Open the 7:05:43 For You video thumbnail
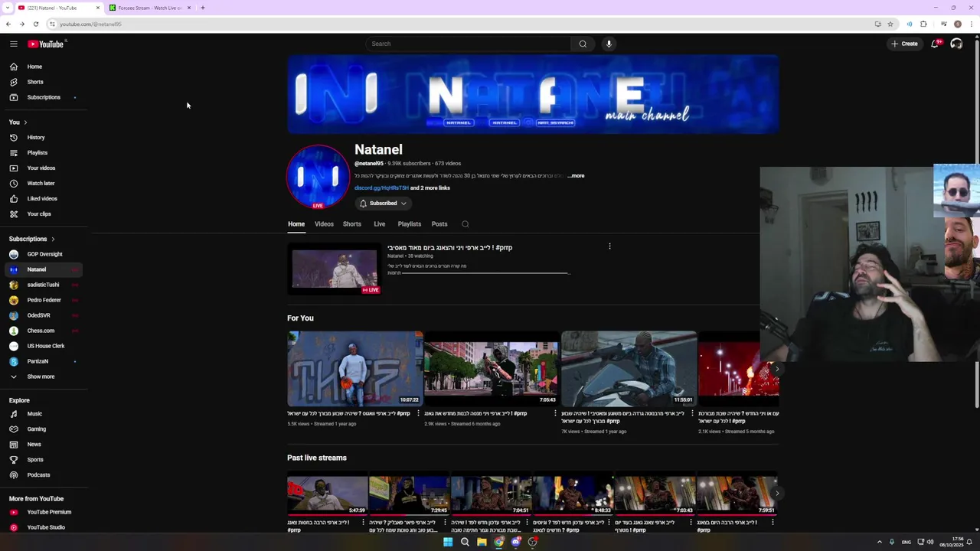Screen dimensions: 980x551 pos(491,368)
